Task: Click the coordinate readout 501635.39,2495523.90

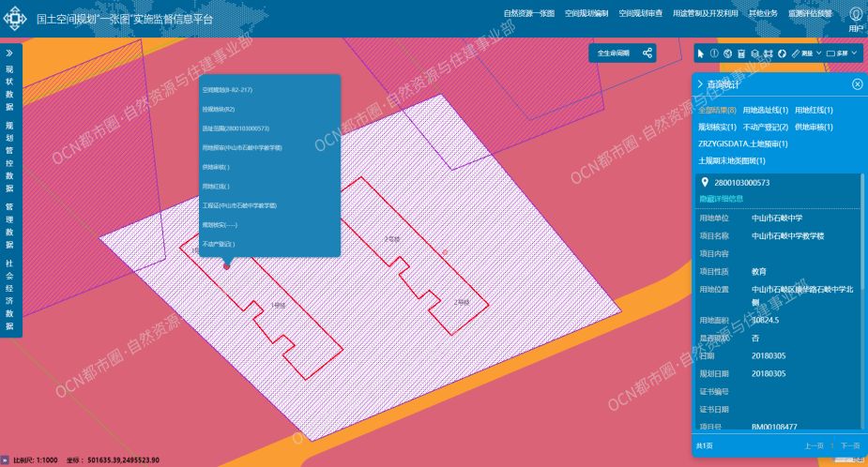Action: 124,459
